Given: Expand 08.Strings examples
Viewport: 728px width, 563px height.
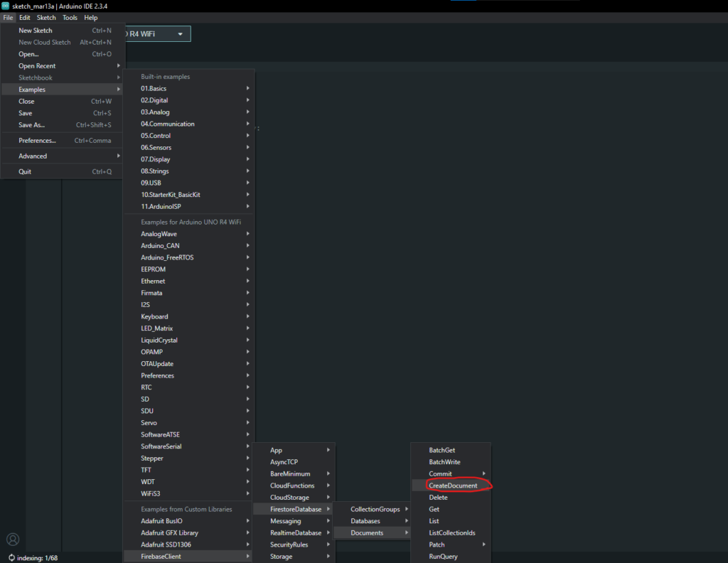Looking at the screenshot, I should (189, 171).
